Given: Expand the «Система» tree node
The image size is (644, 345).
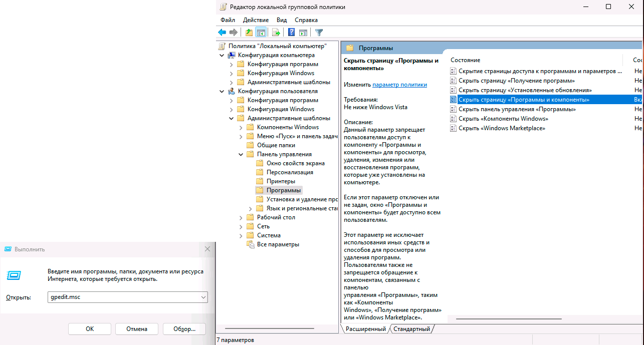Looking at the screenshot, I should tap(241, 235).
